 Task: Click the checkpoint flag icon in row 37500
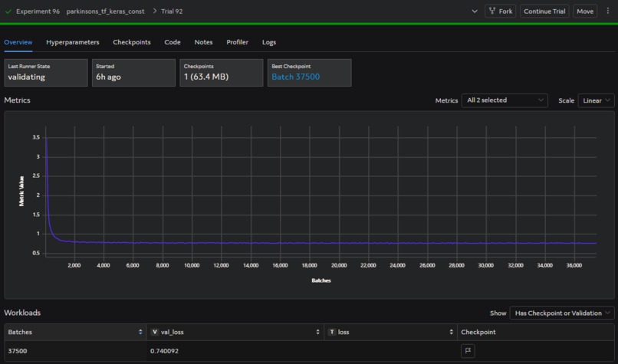click(x=468, y=351)
